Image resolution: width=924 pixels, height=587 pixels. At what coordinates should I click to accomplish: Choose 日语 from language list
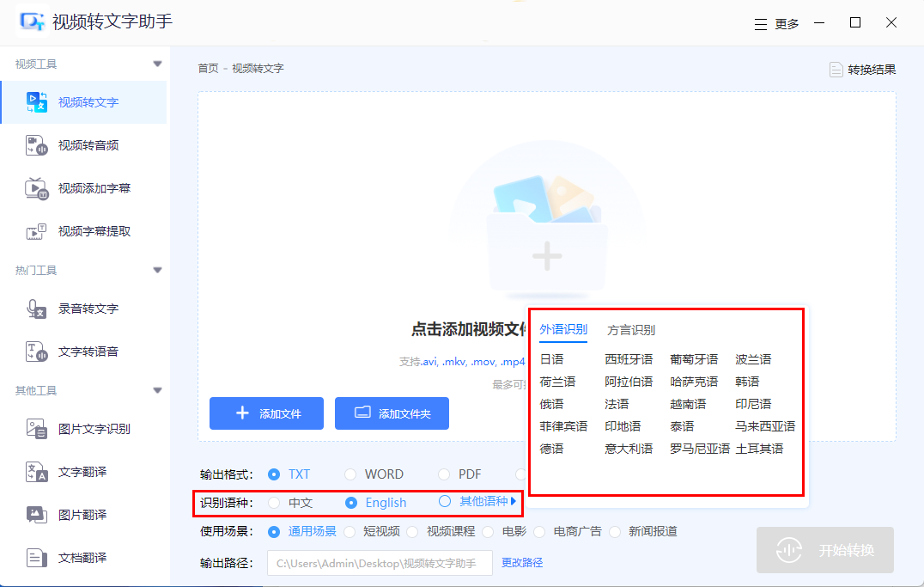[x=551, y=359]
